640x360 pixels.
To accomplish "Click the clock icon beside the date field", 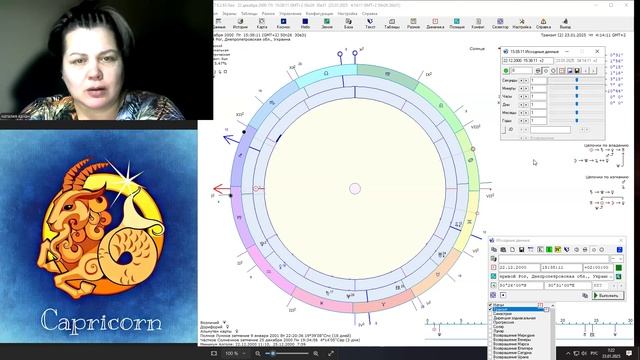I will (493, 267).
